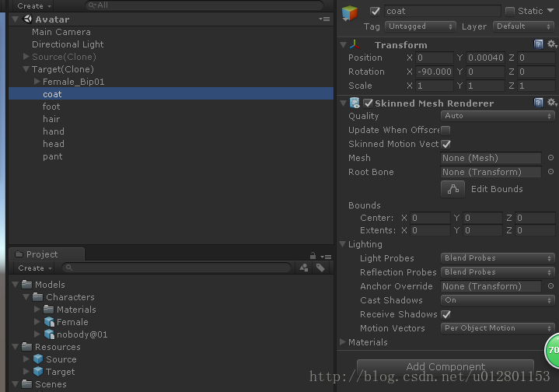Screen dimensions: 559x392
Task: Select the hair object in Hierarchy
Action: point(51,119)
